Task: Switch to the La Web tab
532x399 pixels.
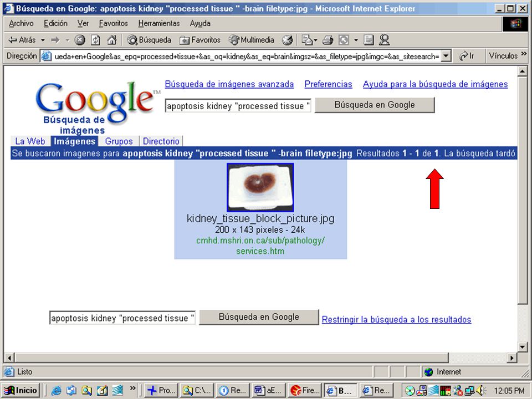Action: (30, 141)
